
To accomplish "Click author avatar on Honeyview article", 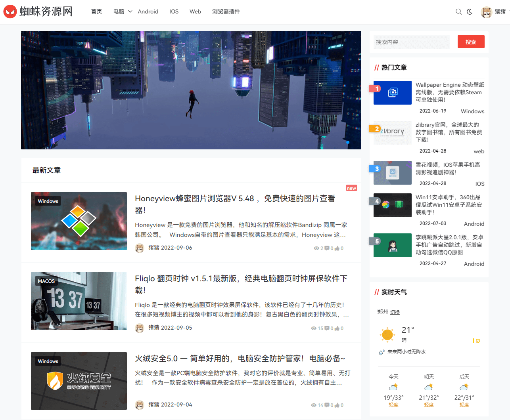I will pos(139,248).
